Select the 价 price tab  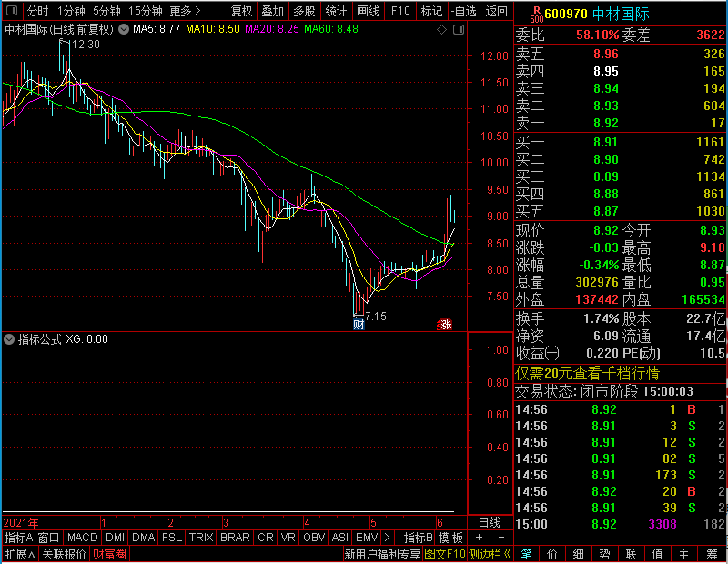tap(552, 554)
